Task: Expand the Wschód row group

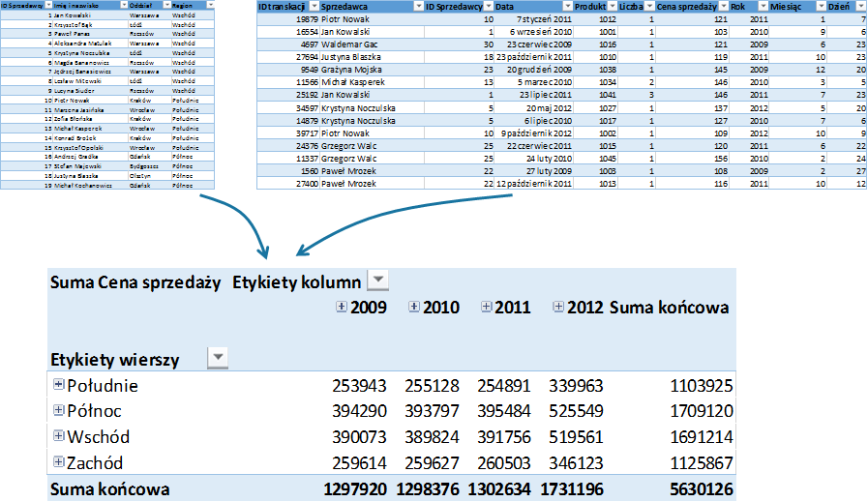Action: click(x=58, y=436)
